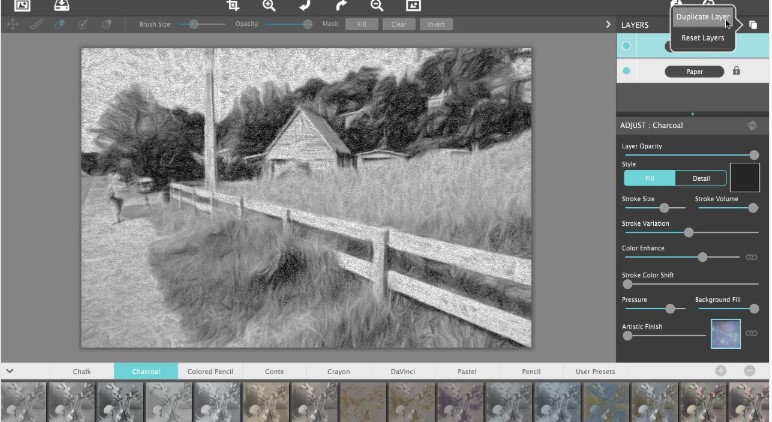Click the link icon beside Artistic Finish
Viewport: 772px width, 422px height.
(751, 333)
